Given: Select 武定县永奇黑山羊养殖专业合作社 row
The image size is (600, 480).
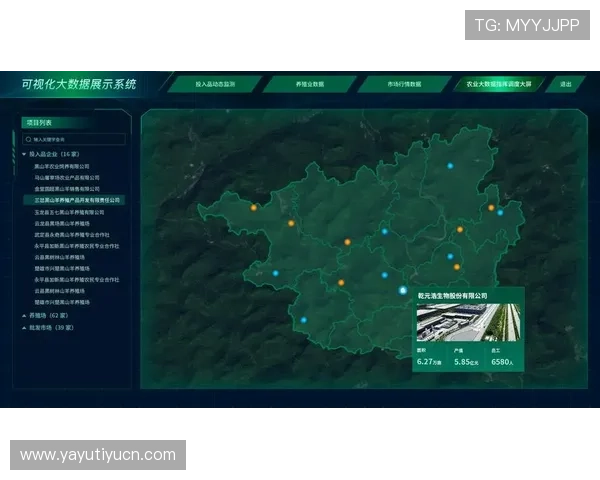Looking at the screenshot, I should [x=72, y=235].
